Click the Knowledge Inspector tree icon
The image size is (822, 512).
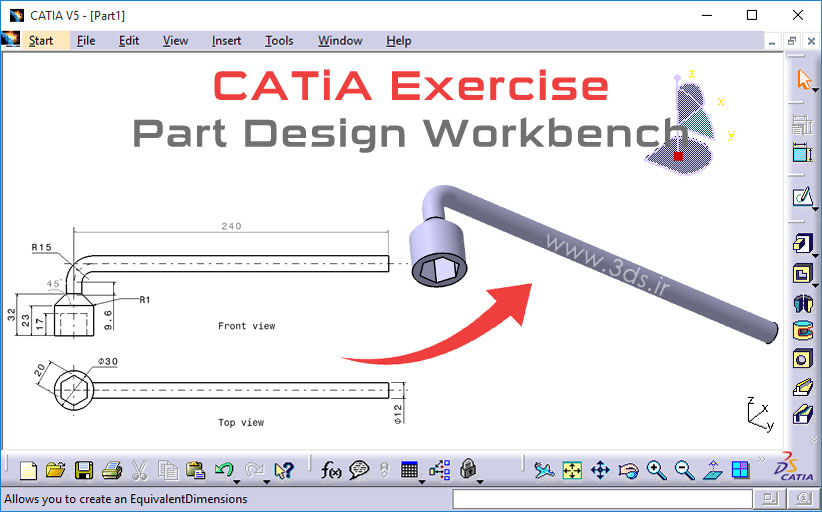click(x=439, y=470)
